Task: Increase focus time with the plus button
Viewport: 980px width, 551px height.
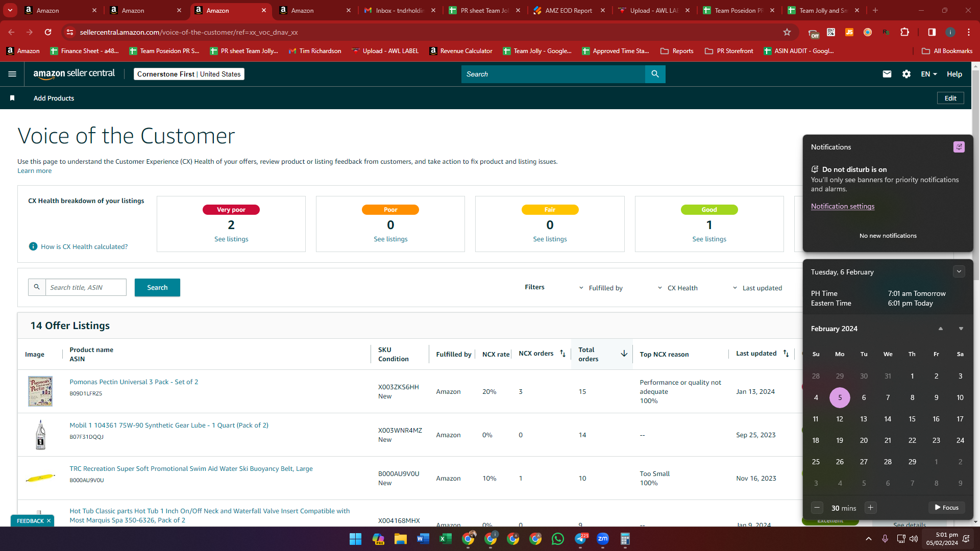Action: 871,508
